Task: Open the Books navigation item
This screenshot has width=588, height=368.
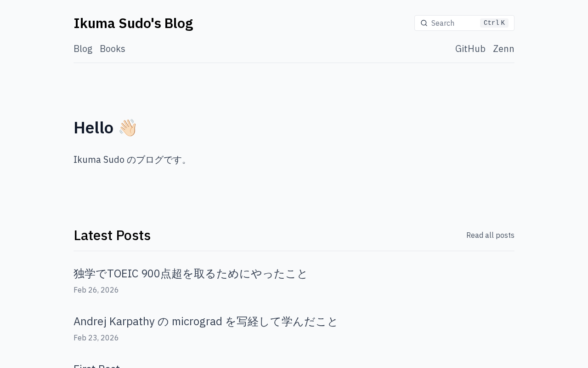Action: point(113,49)
